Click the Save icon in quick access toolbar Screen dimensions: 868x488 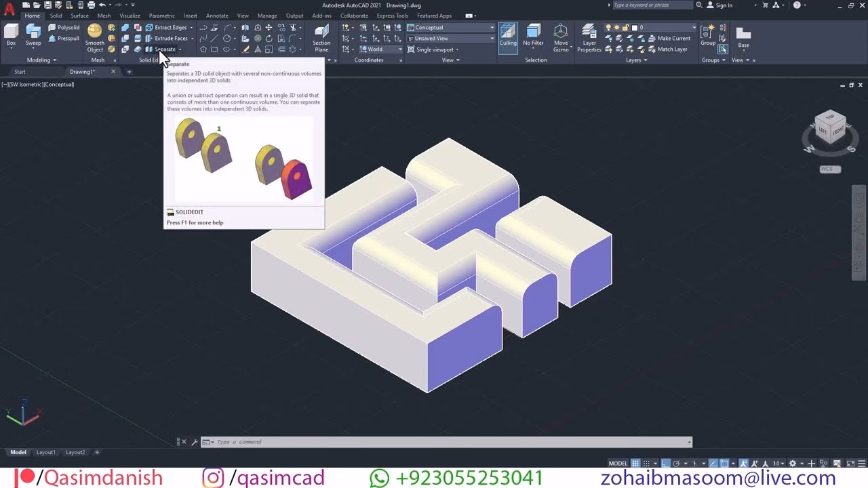[x=48, y=5]
